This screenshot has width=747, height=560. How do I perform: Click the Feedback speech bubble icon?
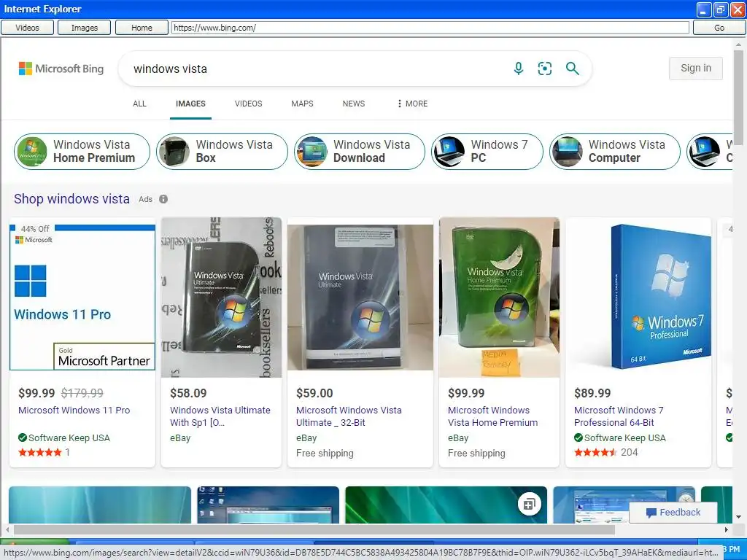pyautogui.click(x=651, y=513)
